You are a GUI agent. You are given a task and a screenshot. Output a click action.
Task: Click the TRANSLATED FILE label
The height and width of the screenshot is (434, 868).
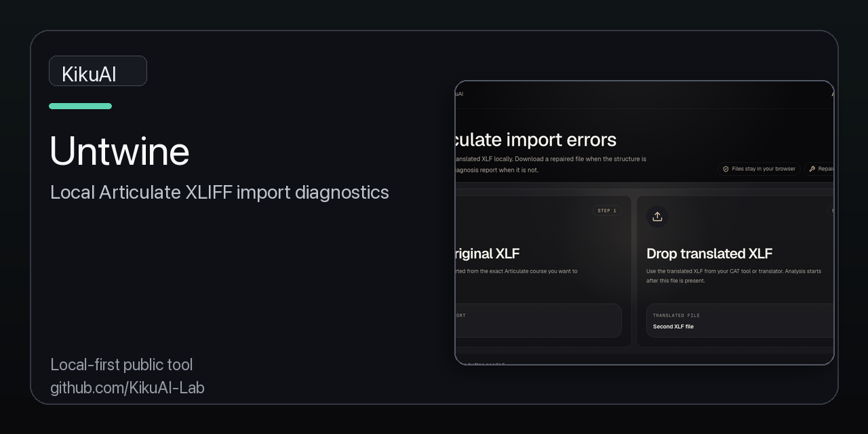coord(676,315)
